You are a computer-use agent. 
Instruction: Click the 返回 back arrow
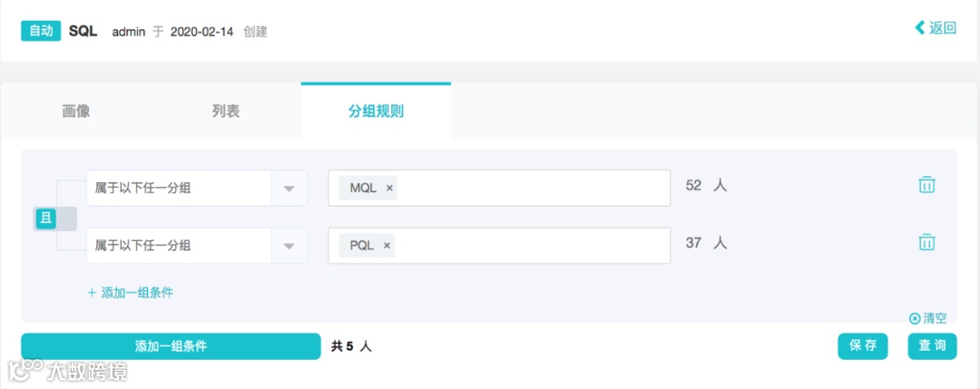pos(919,28)
